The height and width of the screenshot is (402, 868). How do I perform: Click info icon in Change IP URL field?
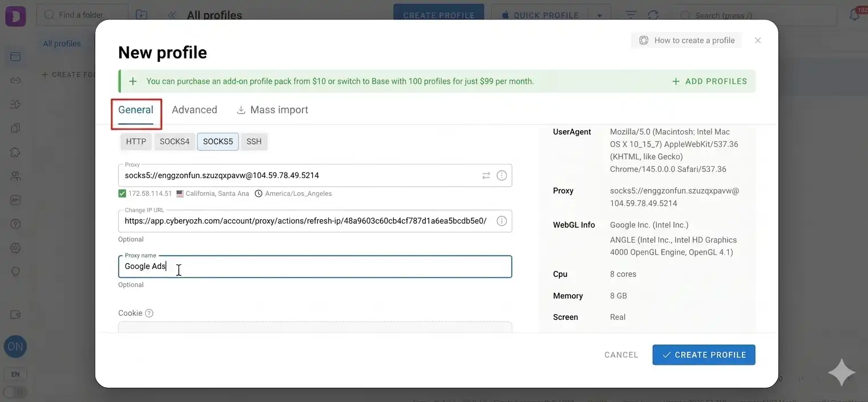502,221
